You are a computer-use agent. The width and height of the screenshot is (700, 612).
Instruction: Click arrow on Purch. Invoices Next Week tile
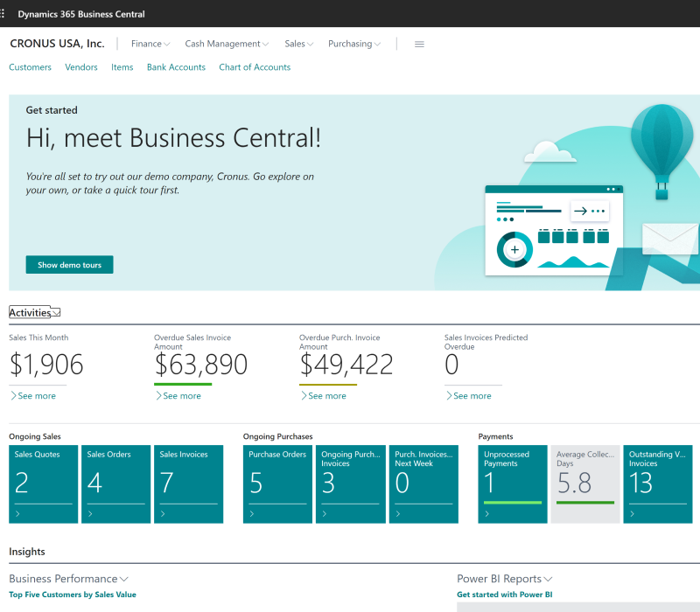[x=398, y=514]
